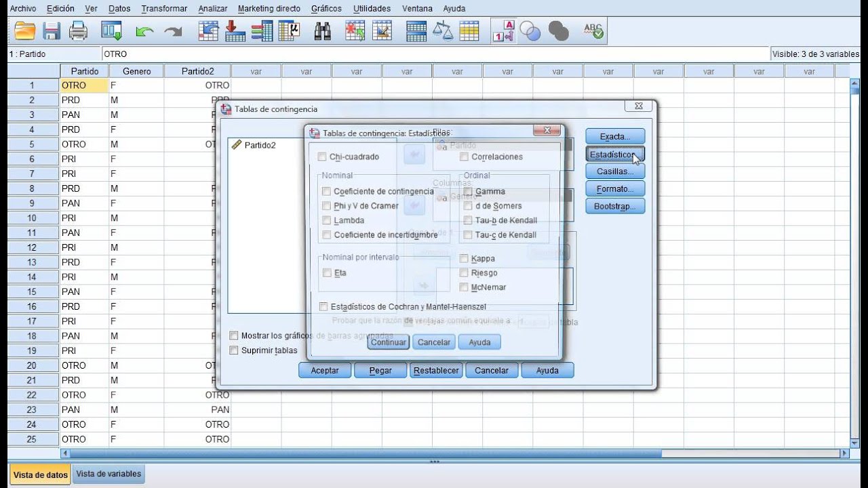The image size is (868, 488).
Task: Open the Utilidades menu
Action: click(x=372, y=9)
